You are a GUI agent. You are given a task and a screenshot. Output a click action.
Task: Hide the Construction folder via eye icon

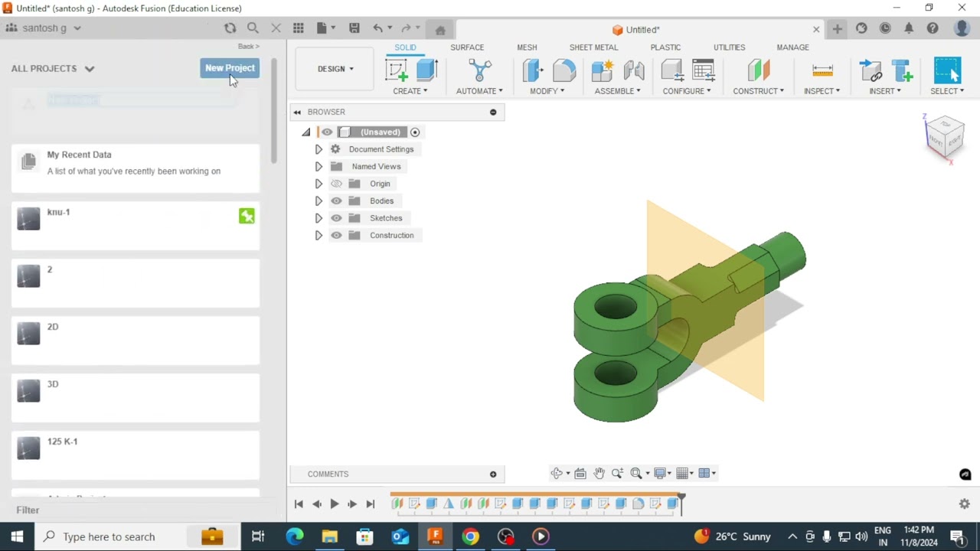coord(336,235)
